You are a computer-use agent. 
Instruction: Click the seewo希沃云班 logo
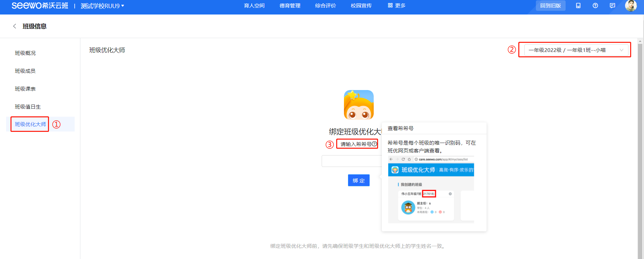coord(40,6)
